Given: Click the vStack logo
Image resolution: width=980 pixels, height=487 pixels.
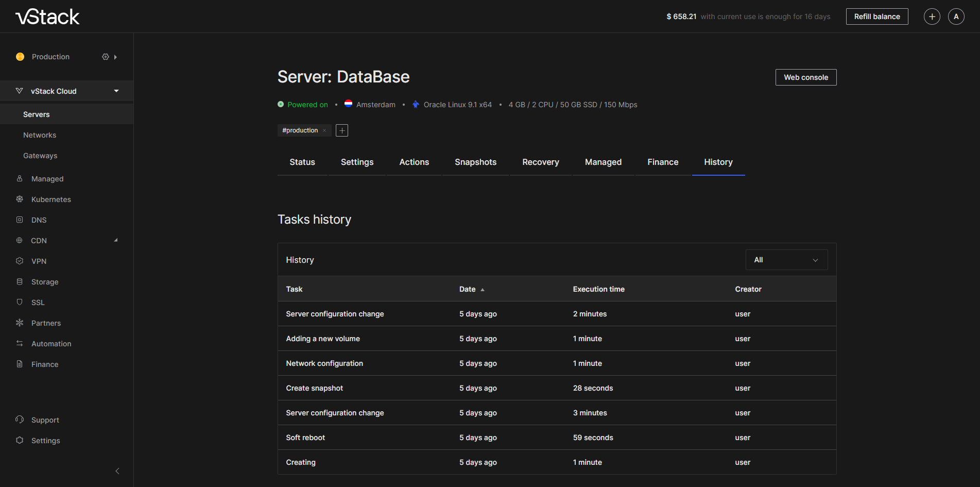Looking at the screenshot, I should [47, 16].
